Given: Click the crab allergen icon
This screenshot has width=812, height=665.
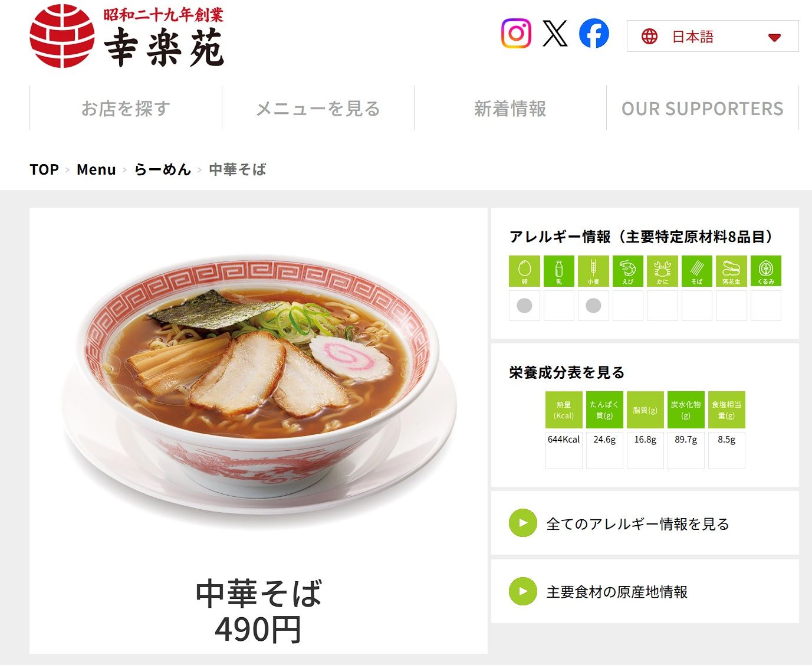Looking at the screenshot, I should 662,271.
